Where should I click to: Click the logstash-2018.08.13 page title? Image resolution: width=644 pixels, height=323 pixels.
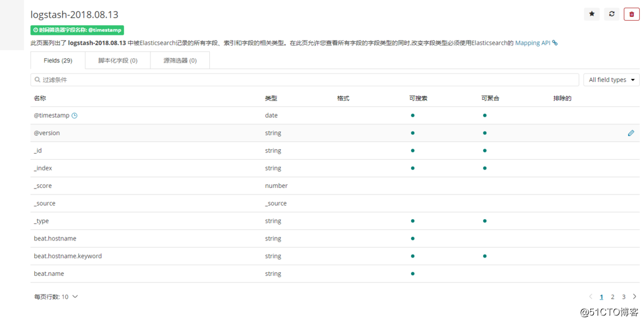coord(74,14)
